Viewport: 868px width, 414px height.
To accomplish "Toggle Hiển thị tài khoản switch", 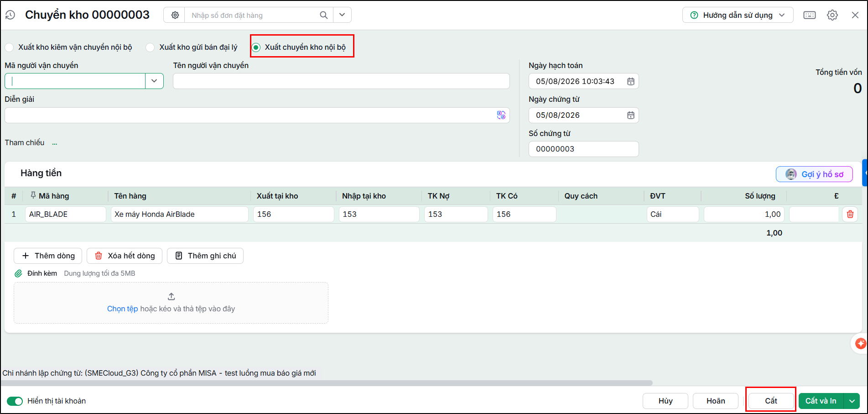I will coord(15,401).
